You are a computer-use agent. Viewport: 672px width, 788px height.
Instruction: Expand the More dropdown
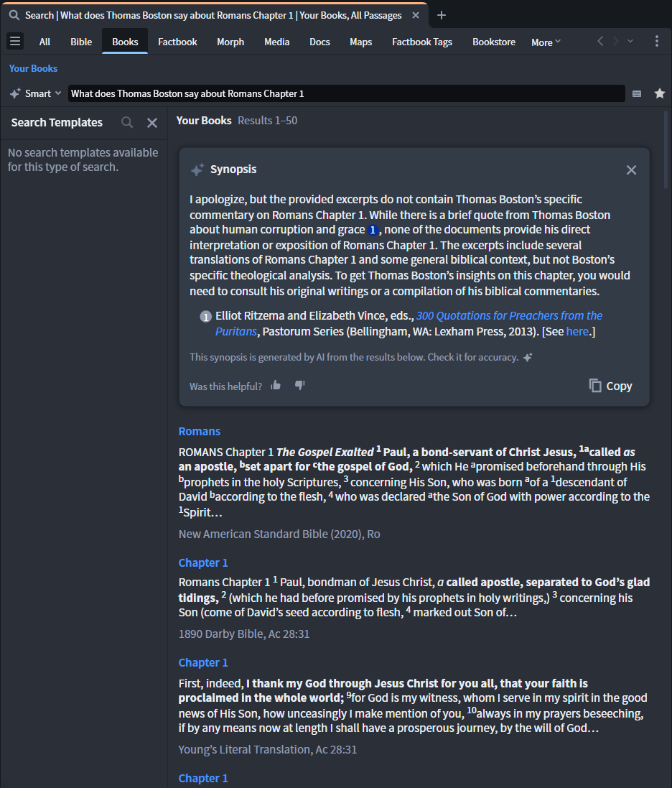point(546,42)
